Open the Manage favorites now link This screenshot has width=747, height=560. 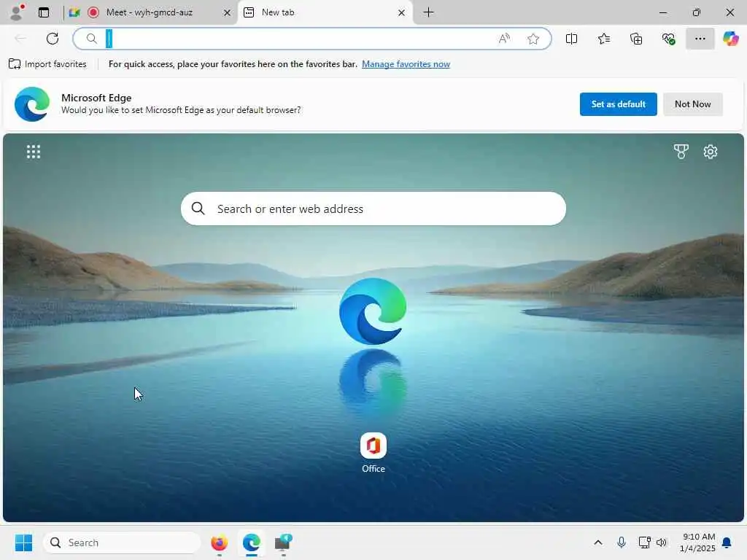click(x=406, y=64)
